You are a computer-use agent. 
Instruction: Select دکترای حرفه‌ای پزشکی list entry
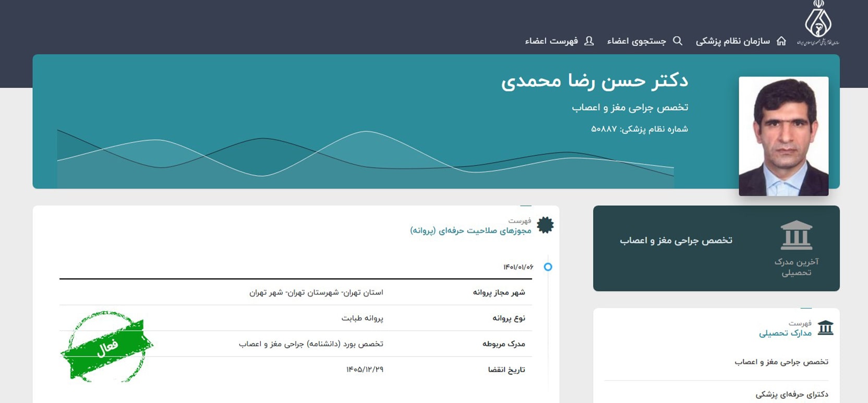(791, 394)
